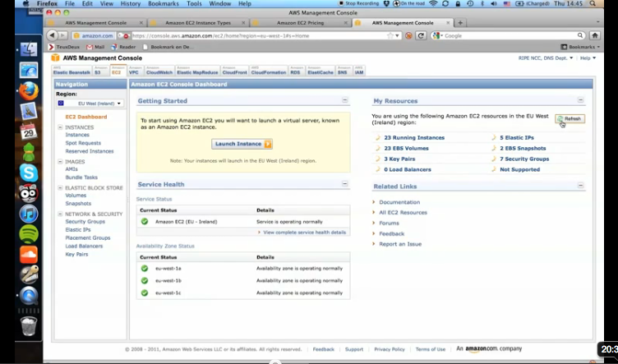Open Key Pairs in navigation
This screenshot has height=364, width=618.
[77, 254]
